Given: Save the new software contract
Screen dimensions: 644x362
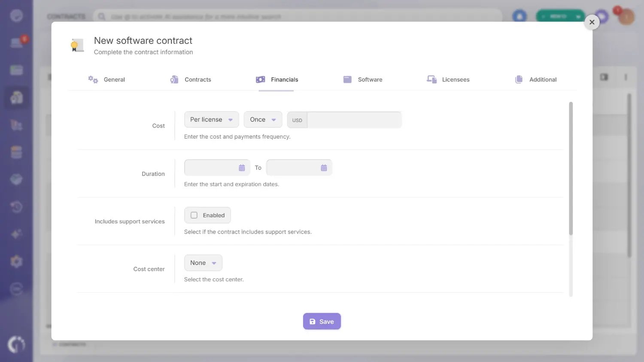Looking at the screenshot, I should 322,321.
